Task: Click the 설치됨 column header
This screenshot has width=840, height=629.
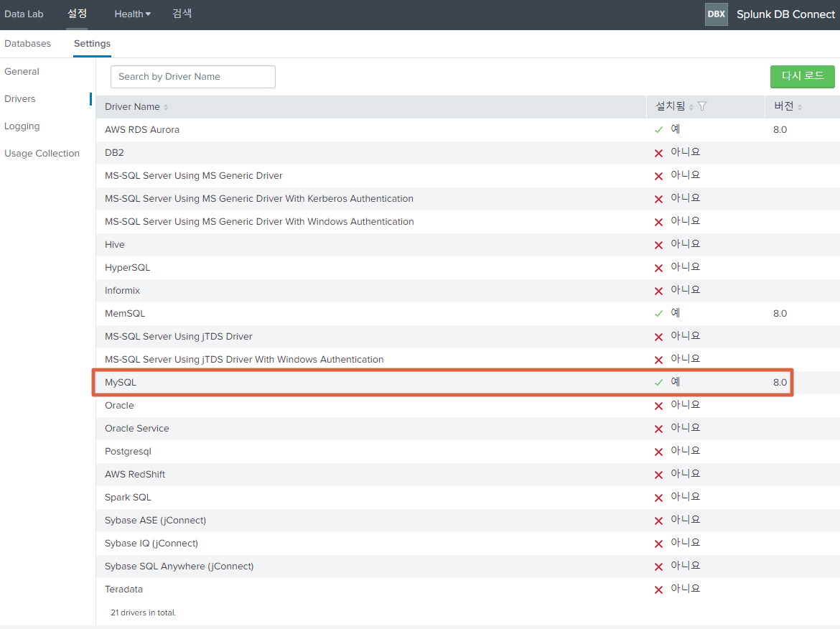Action: tap(670, 106)
